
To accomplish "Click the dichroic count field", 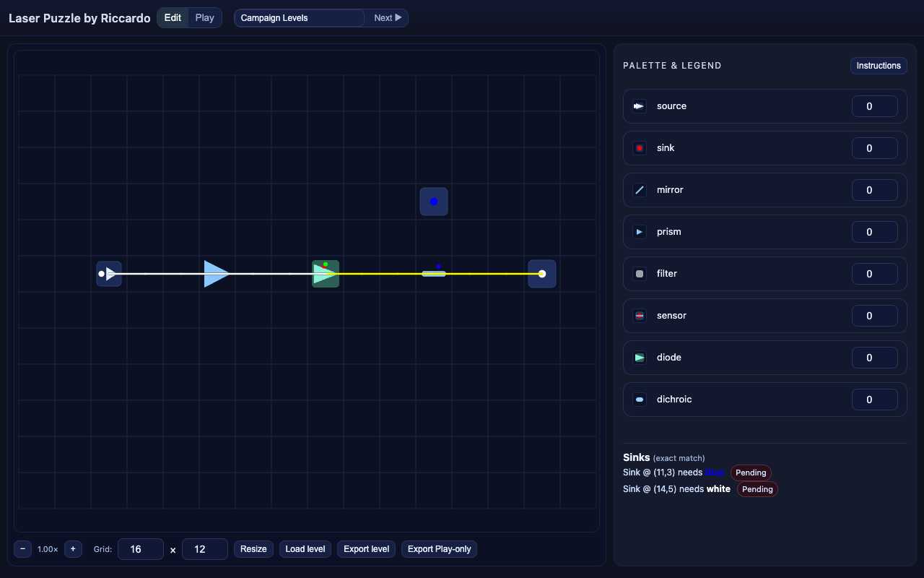I will [875, 400].
